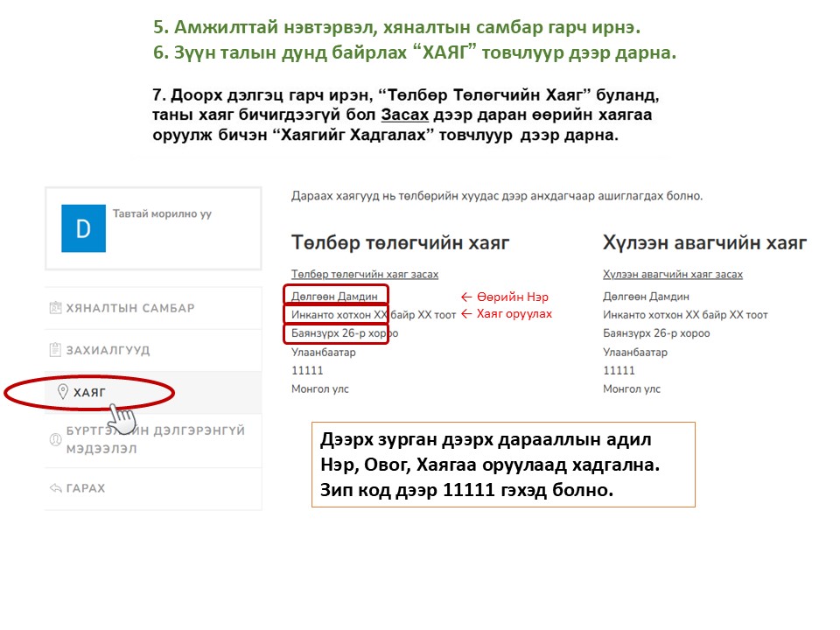Open the ХЯНАЛТЫН САМБАР menu item
The width and height of the screenshot is (840, 630).
pyautogui.click(x=130, y=308)
